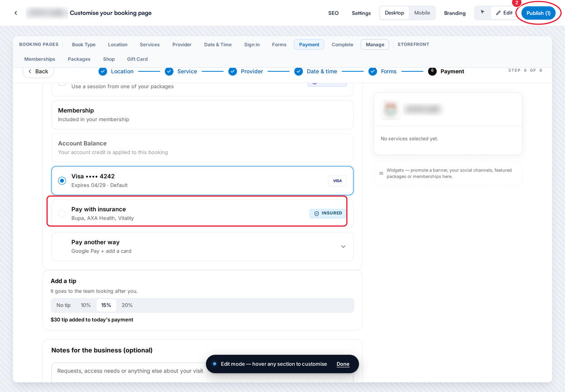Select the Pay with insurance radio button
Viewport: 565px width, 392px height.
[x=62, y=214]
